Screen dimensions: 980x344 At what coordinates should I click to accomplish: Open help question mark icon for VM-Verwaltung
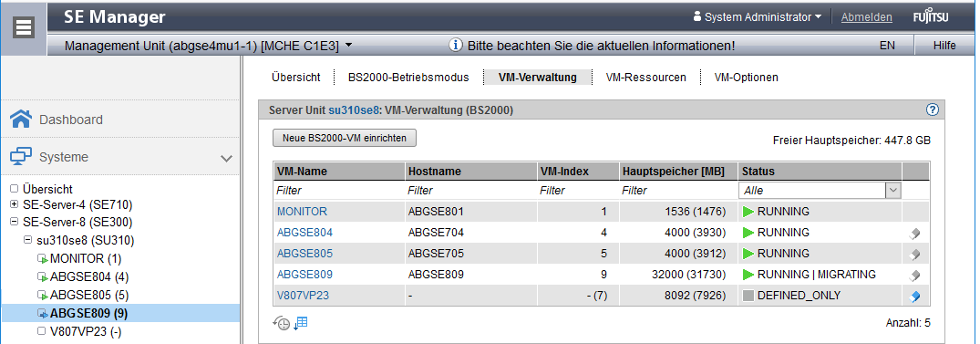point(932,110)
